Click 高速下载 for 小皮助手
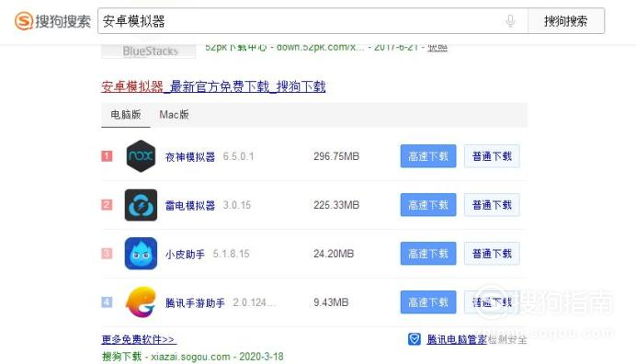Image resolution: width=636 pixels, height=364 pixels. pyautogui.click(x=428, y=253)
